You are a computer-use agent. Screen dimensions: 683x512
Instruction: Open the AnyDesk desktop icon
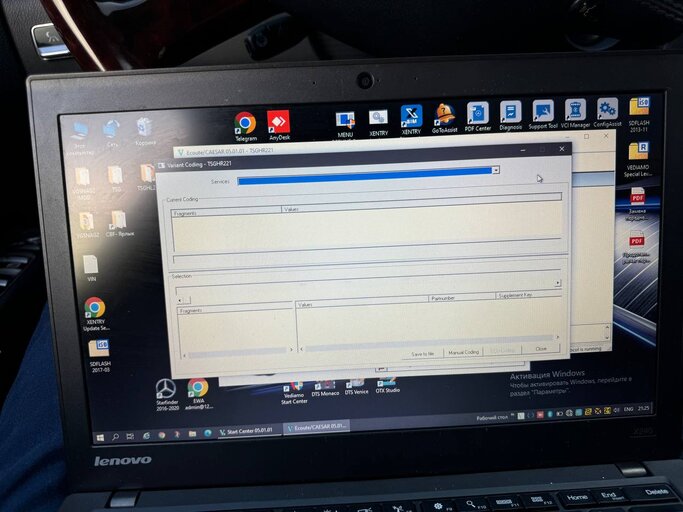click(x=279, y=125)
